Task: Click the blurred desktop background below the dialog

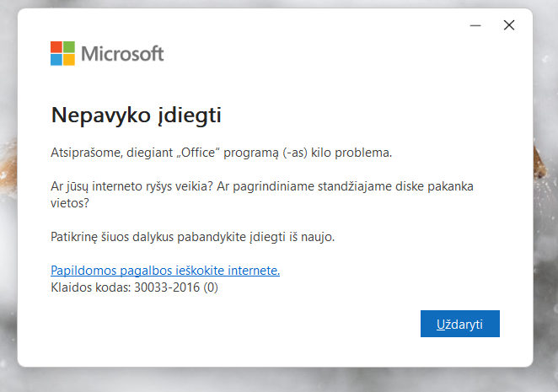Action: [279, 380]
